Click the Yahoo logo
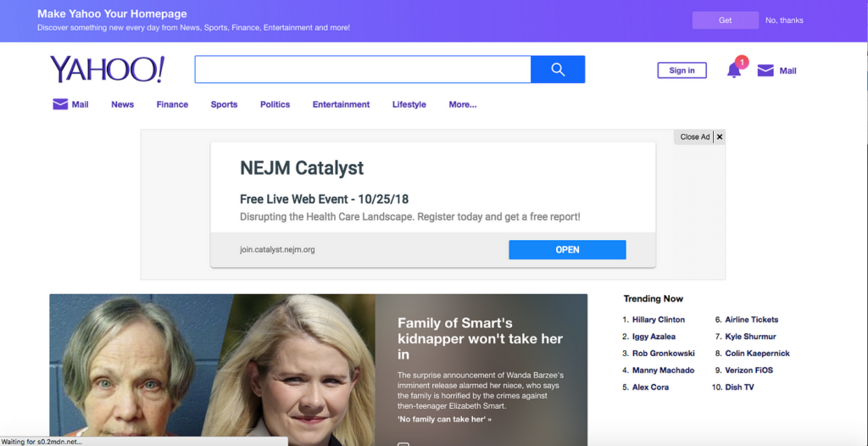This screenshot has width=868, height=446. point(107,70)
